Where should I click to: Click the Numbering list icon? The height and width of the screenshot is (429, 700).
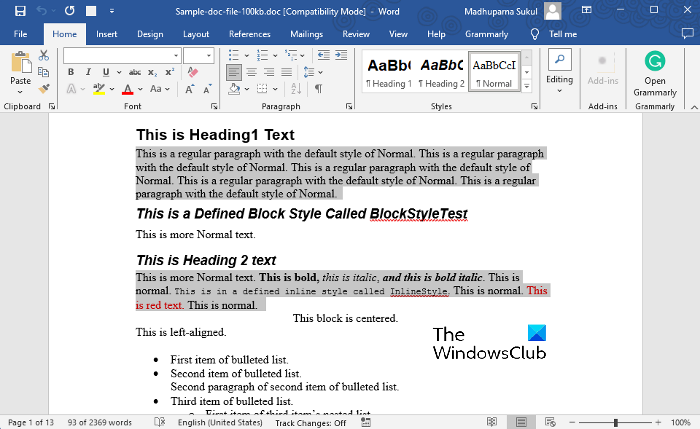[x=262, y=55]
